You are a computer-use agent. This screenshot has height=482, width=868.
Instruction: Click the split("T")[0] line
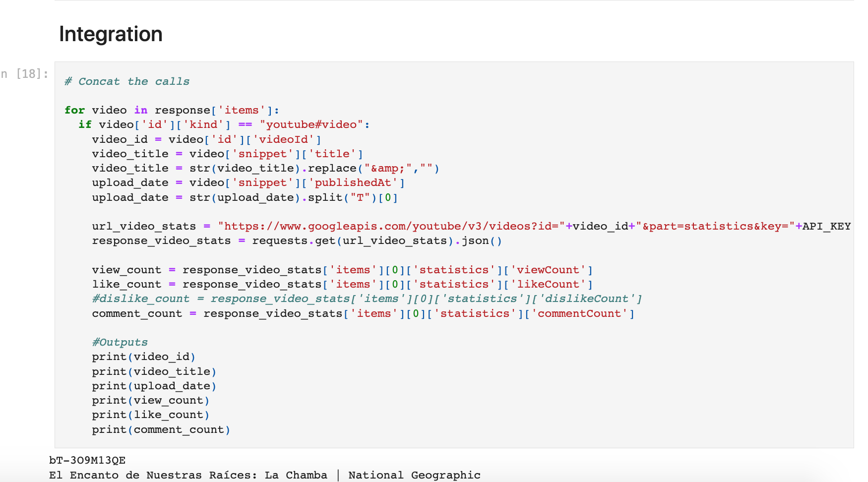(x=245, y=197)
